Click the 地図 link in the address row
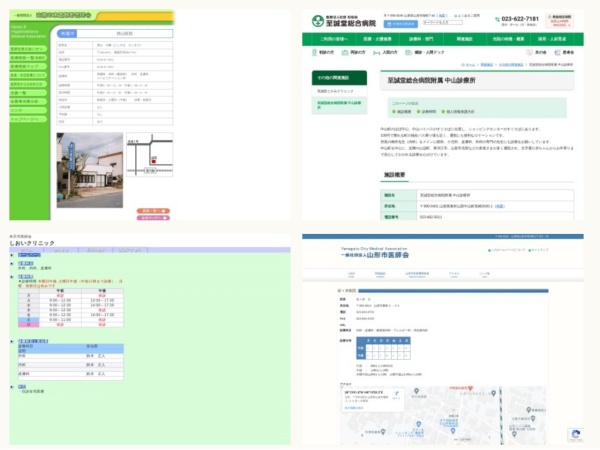This screenshot has height=450, width=600. pyautogui.click(x=500, y=206)
